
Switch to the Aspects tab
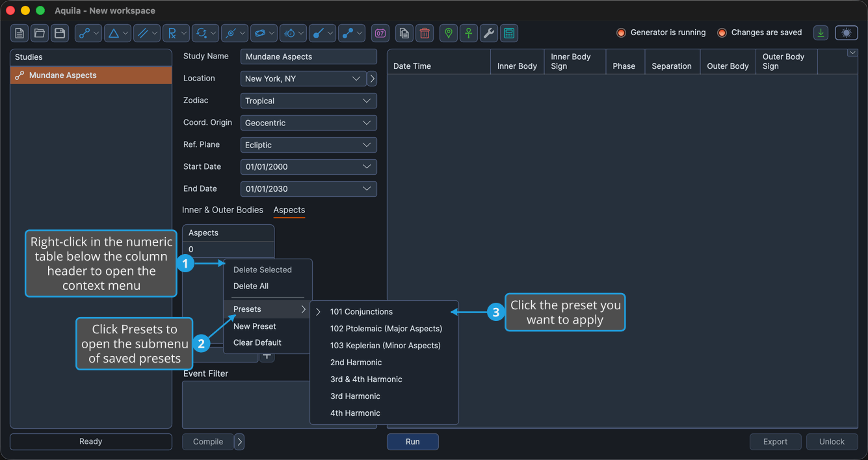click(289, 210)
